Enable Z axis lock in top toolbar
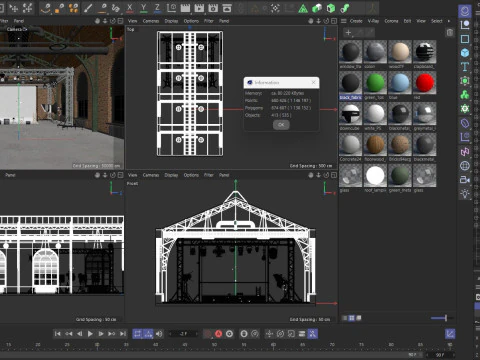Screen dimensions: 480x360 pos(157,8)
